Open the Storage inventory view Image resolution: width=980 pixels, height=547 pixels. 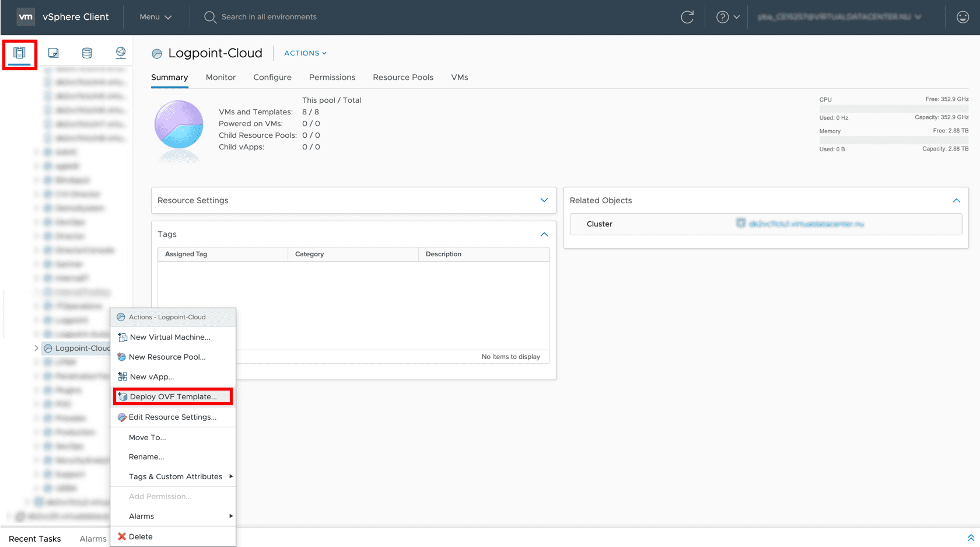click(87, 53)
